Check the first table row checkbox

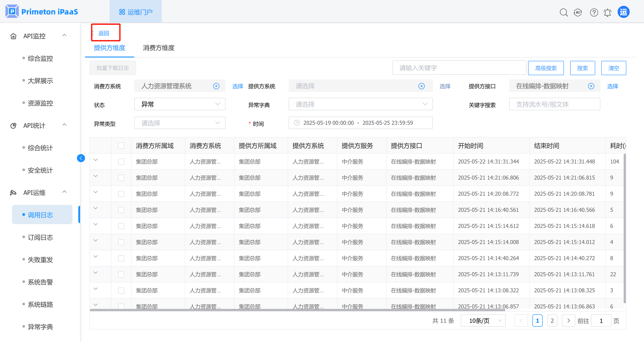(x=121, y=161)
